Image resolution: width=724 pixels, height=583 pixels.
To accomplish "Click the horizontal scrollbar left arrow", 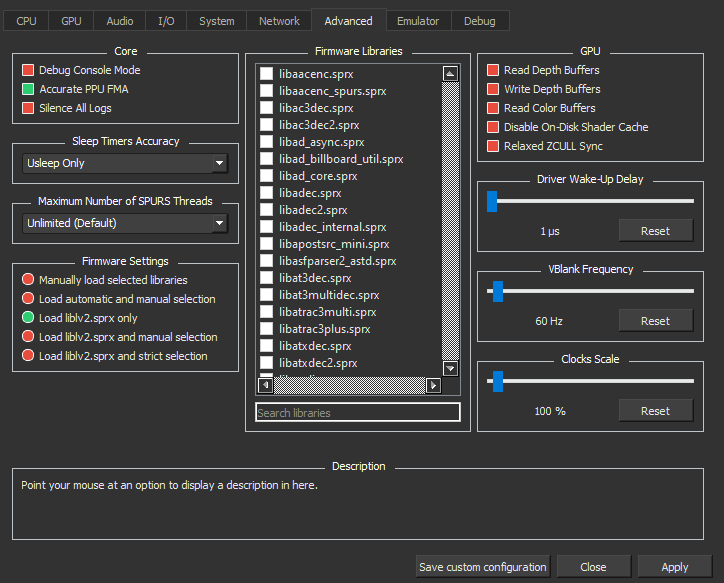I will pos(266,385).
